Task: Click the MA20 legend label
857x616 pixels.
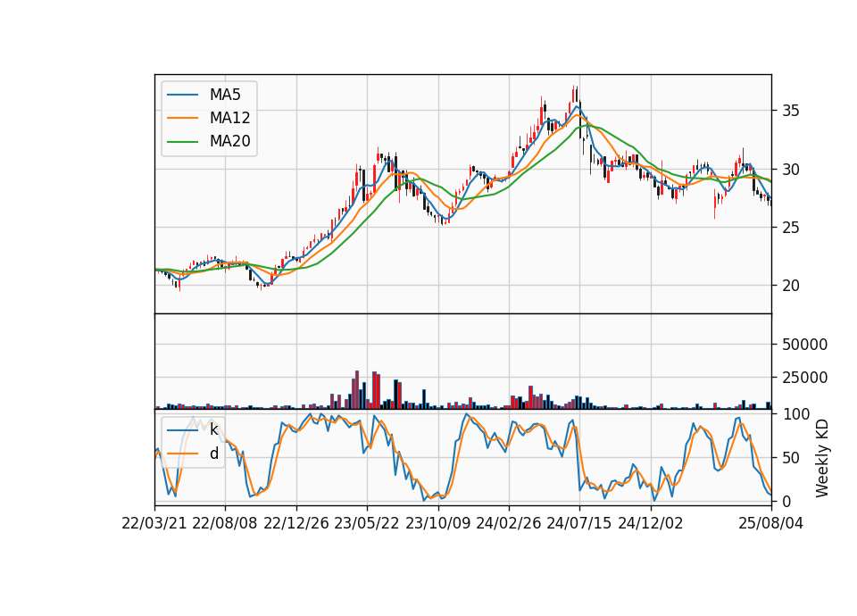Action: pos(229,141)
